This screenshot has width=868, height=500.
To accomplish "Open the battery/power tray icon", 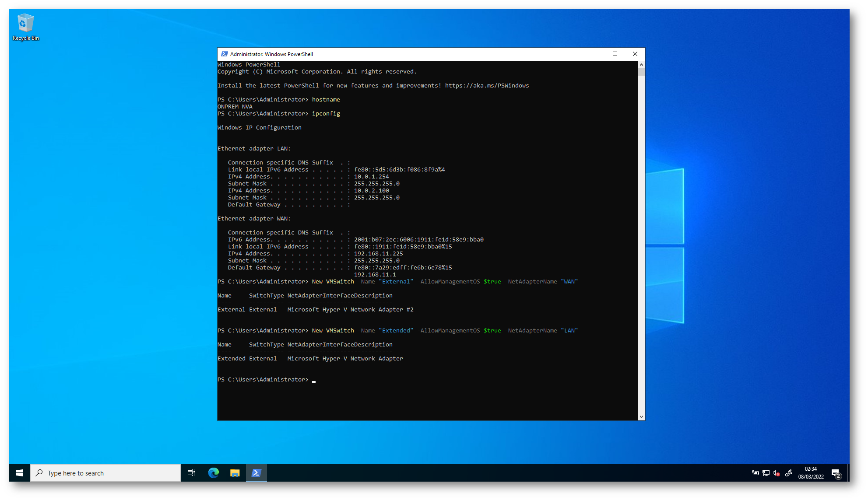I will 756,473.
